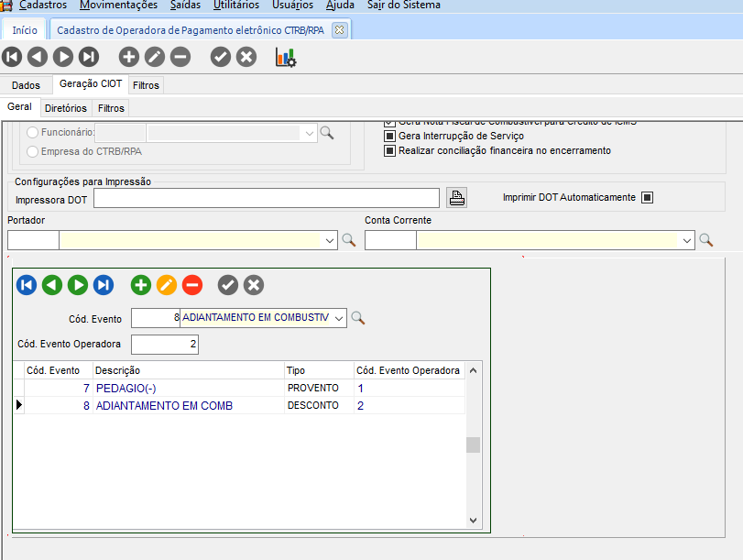Click the Descrição column header
The width and height of the screenshot is (743, 560).
click(189, 370)
